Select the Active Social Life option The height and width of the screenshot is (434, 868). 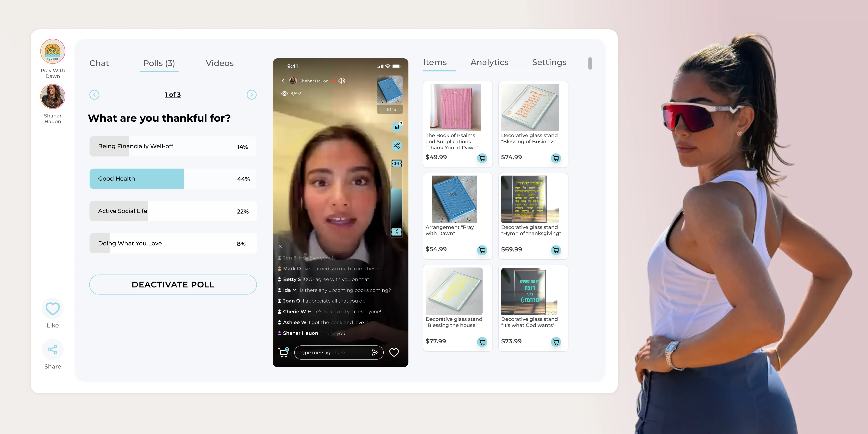pyautogui.click(x=173, y=211)
